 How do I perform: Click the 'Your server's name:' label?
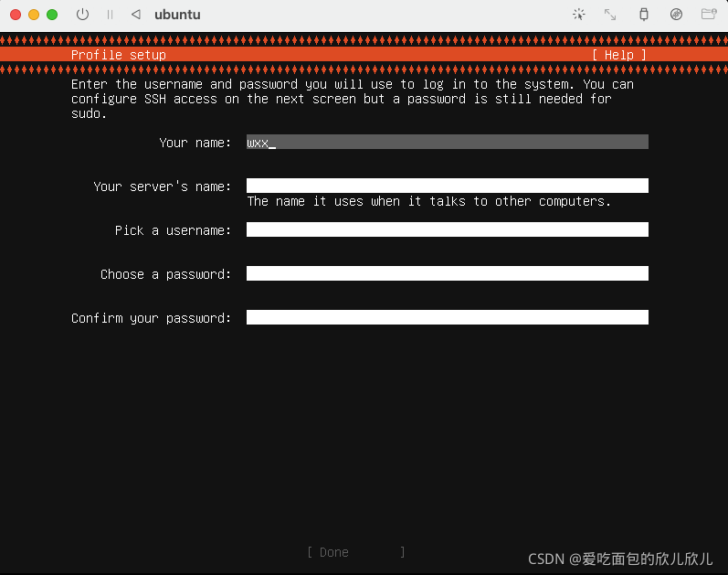point(162,186)
